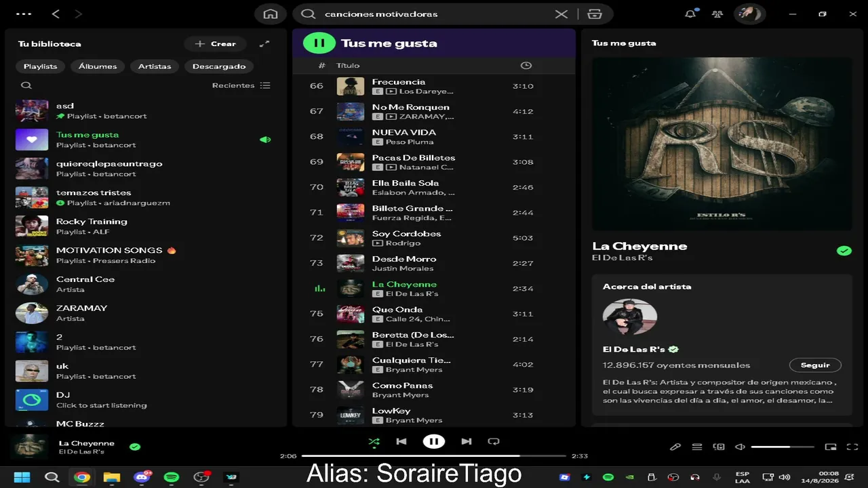Screen dimensions: 868x488
Task: Open the Peso Pluma artist link
Action: coord(410,142)
